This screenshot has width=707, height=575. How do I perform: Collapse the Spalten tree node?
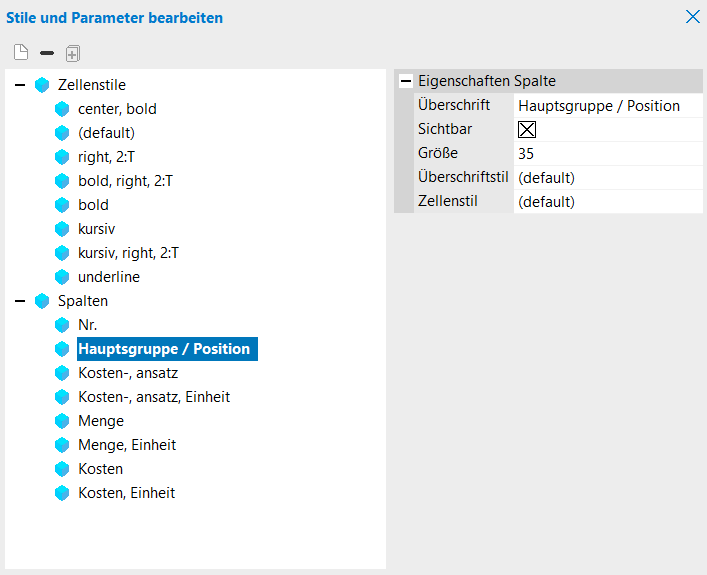pyautogui.click(x=20, y=301)
